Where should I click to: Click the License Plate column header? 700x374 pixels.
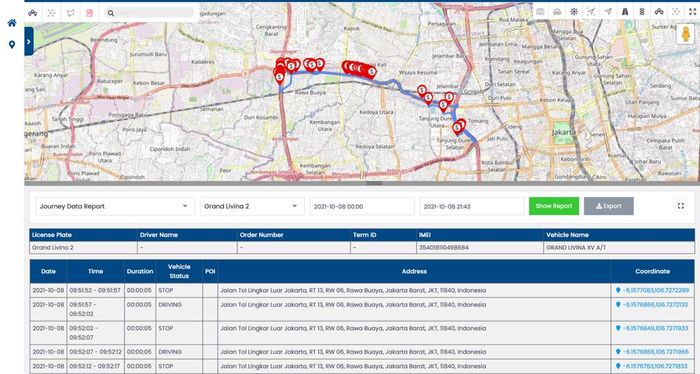pos(83,235)
